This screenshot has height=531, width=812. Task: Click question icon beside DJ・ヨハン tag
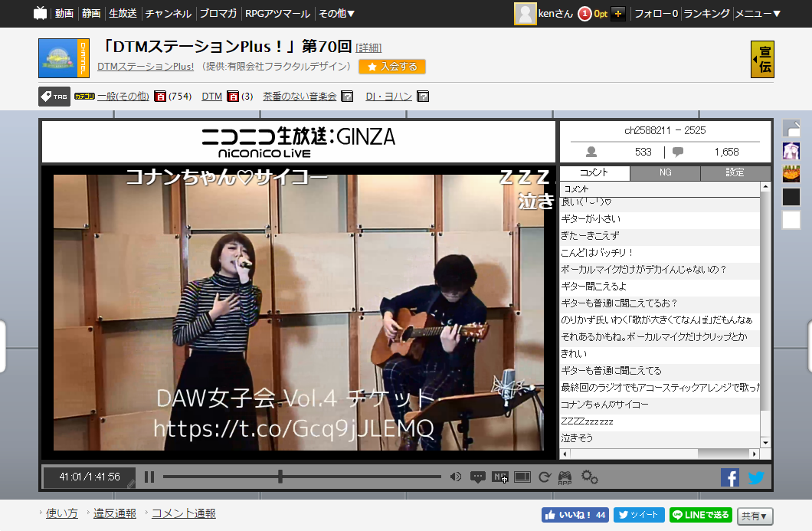(423, 97)
